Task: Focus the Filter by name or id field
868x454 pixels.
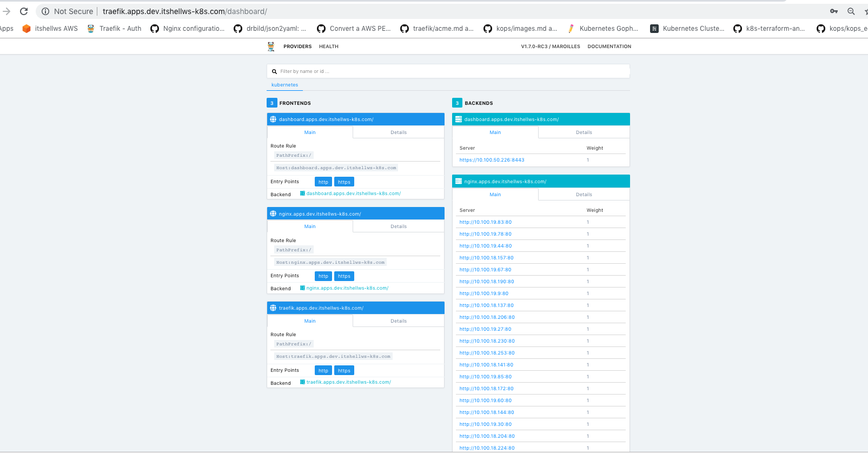Action: pos(448,71)
